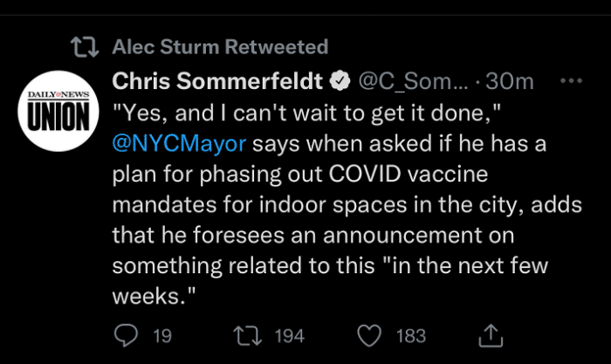Retweet this tweet using the arrows icon

click(x=253, y=335)
